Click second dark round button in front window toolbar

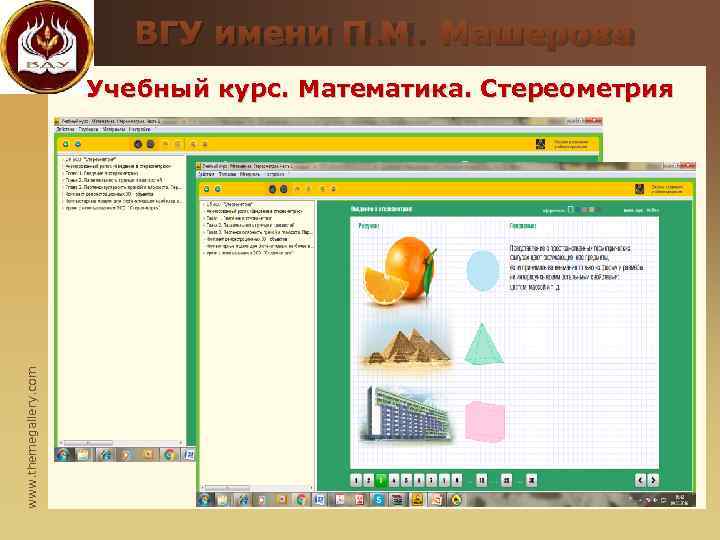284,189
